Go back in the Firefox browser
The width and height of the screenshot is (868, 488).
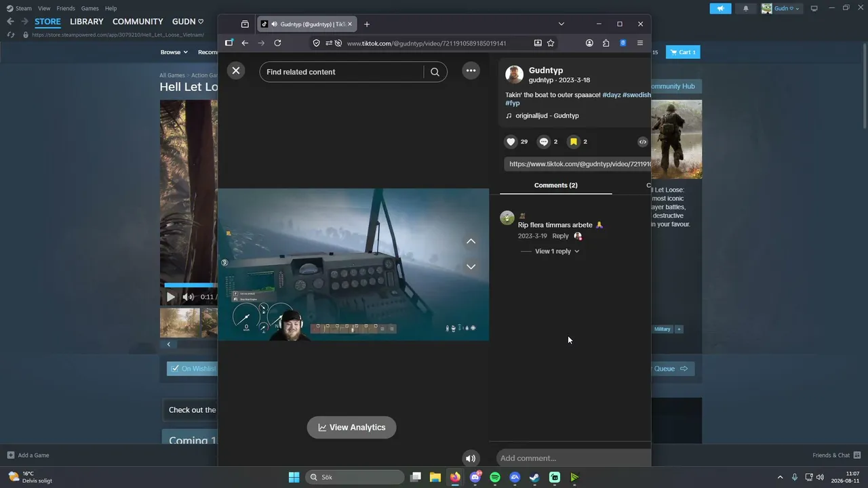point(245,43)
